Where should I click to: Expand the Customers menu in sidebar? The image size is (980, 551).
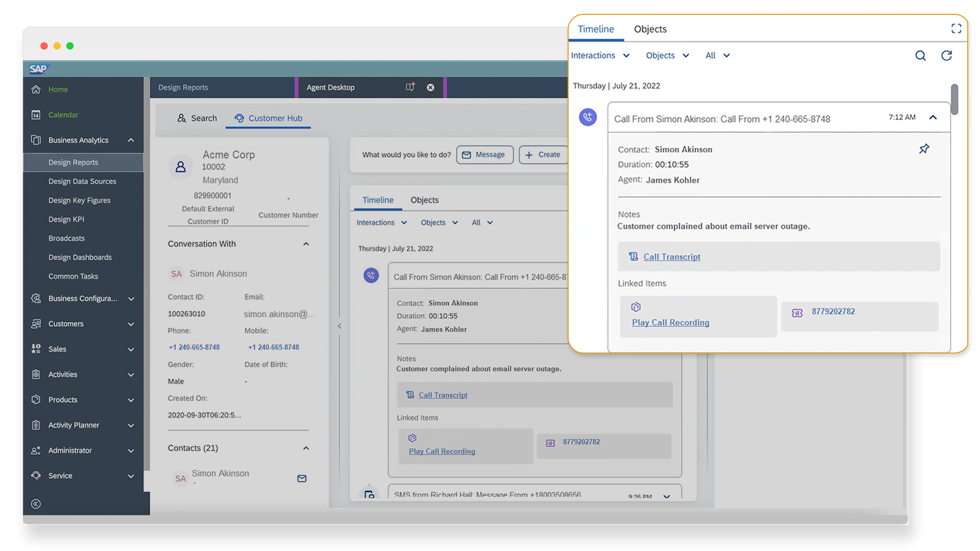click(131, 324)
